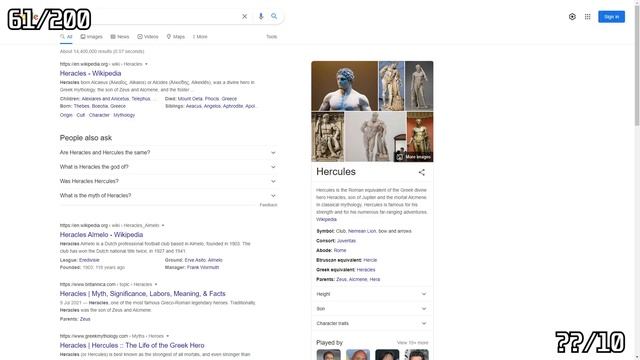Click the Feedback link under People also ask
The height and width of the screenshot is (360, 640).
click(x=268, y=205)
